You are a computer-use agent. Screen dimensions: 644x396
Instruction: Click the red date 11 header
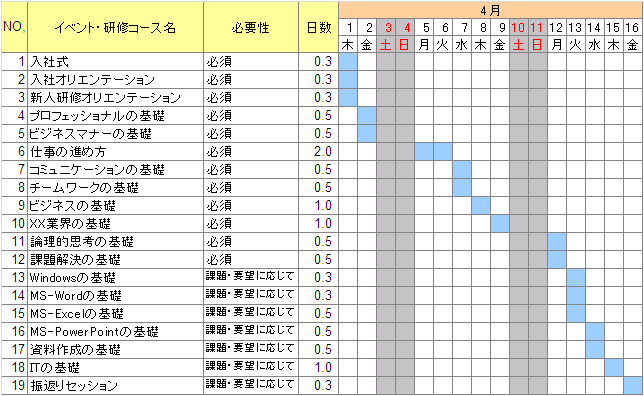point(538,28)
